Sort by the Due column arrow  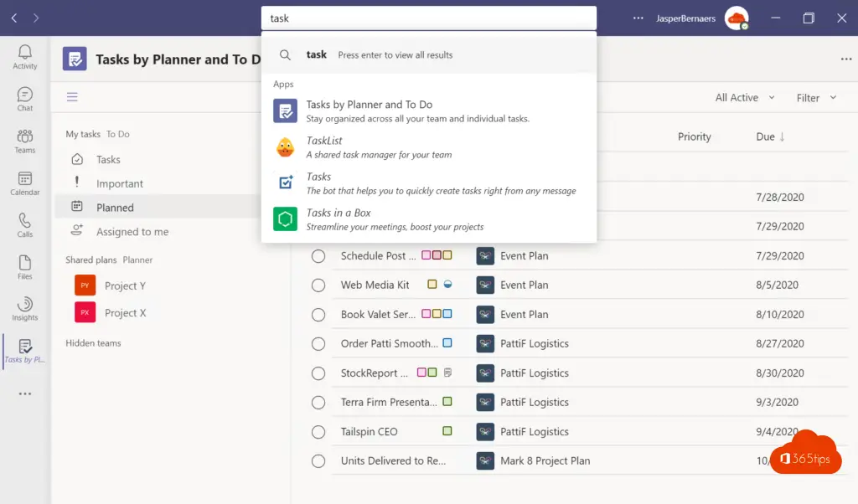pyautogui.click(x=782, y=136)
